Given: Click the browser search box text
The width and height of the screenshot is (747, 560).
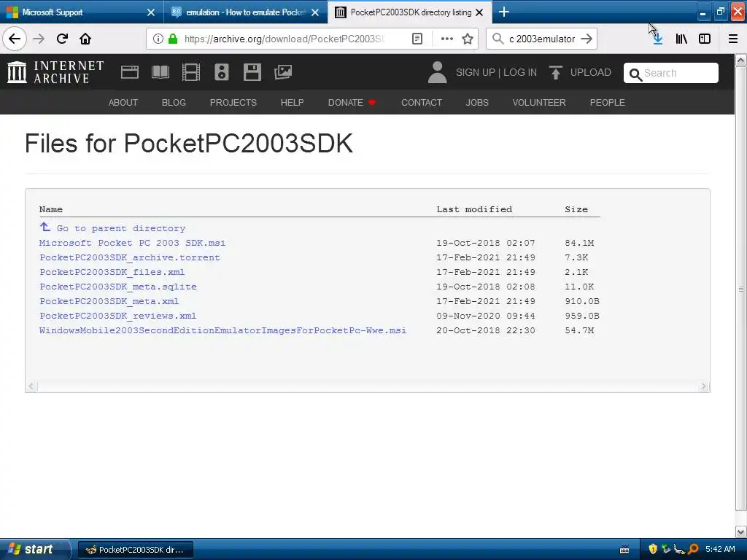Looking at the screenshot, I should click(542, 39).
